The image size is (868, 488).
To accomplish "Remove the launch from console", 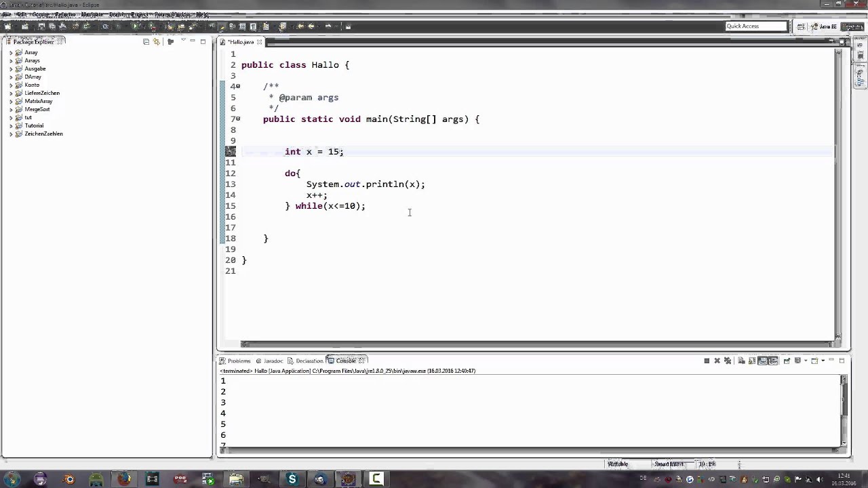I will tap(717, 361).
